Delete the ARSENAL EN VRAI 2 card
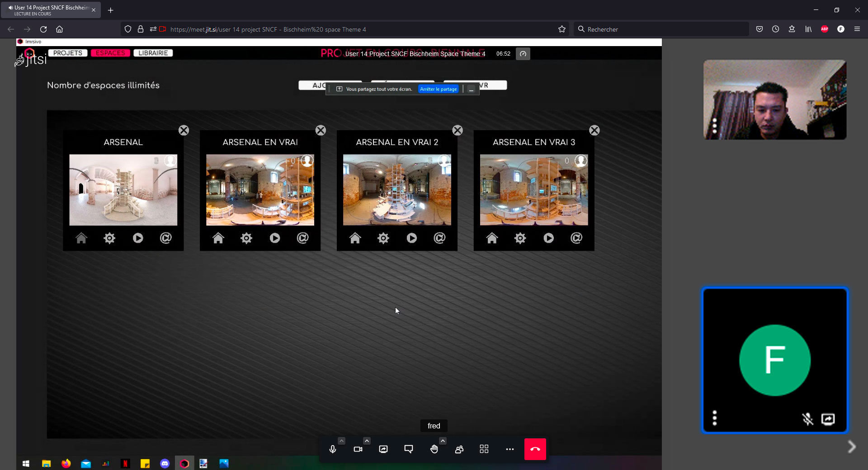The height and width of the screenshot is (470, 868). [458, 130]
